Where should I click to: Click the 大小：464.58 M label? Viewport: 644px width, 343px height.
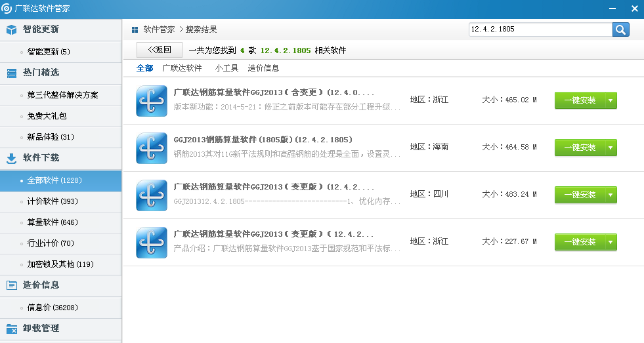click(x=509, y=147)
